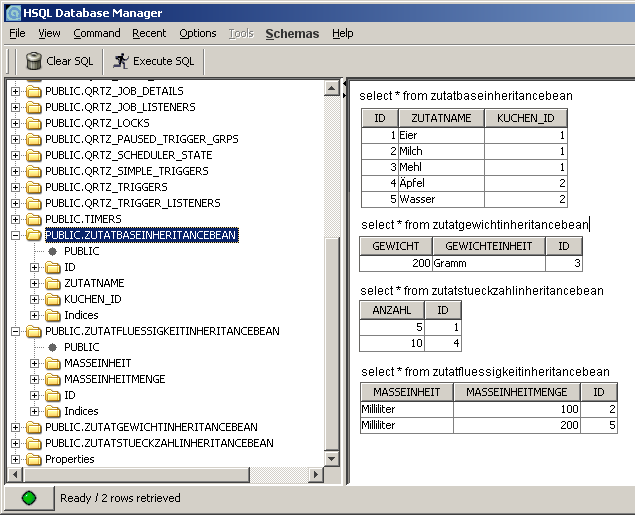The image size is (635, 515).
Task: Expand PUBLIC.ZUTATGEWICHTINHERITANCEBEAN tree node
Action: pos(15,427)
